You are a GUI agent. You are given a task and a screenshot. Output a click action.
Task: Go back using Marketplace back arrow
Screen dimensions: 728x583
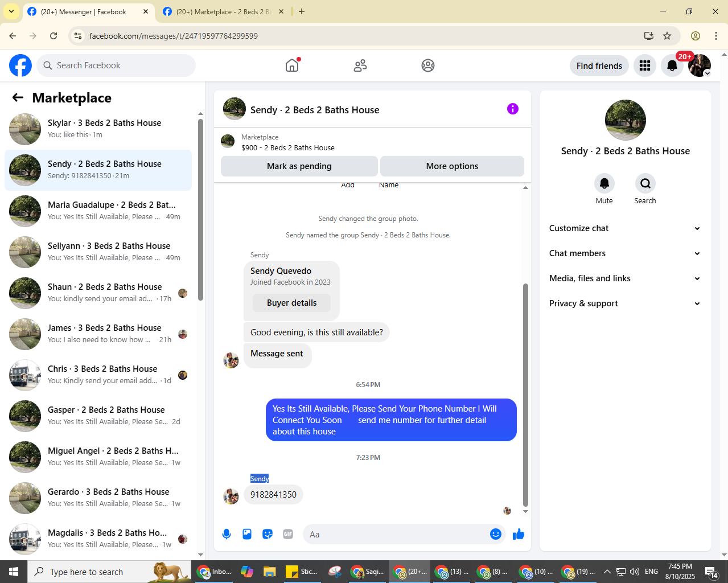pos(18,98)
